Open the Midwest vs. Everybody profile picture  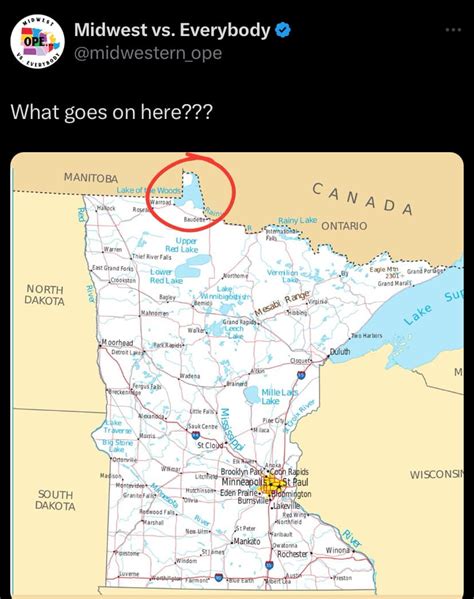[x=37, y=41]
